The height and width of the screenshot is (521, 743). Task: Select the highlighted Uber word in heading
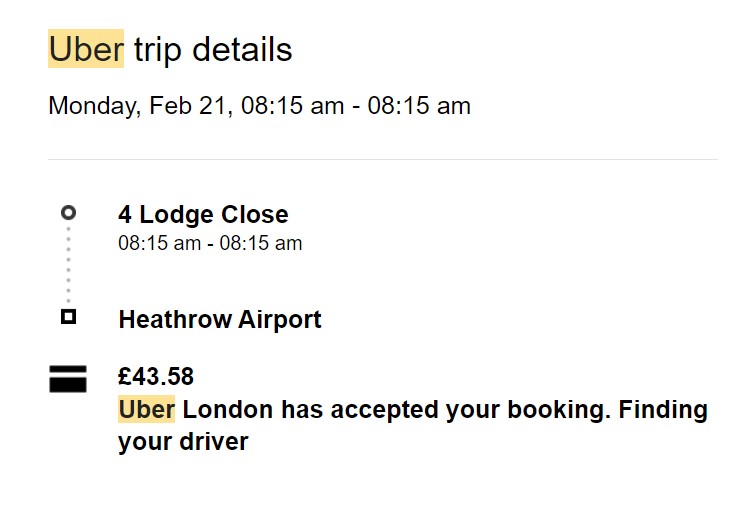click(86, 49)
